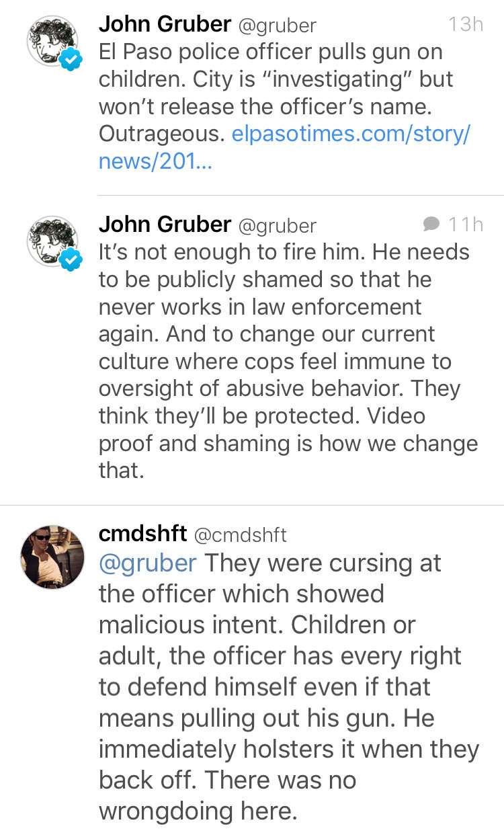Tap the @gruber handle on the 13h tweet
This screenshot has height=837, width=504.
278,25
